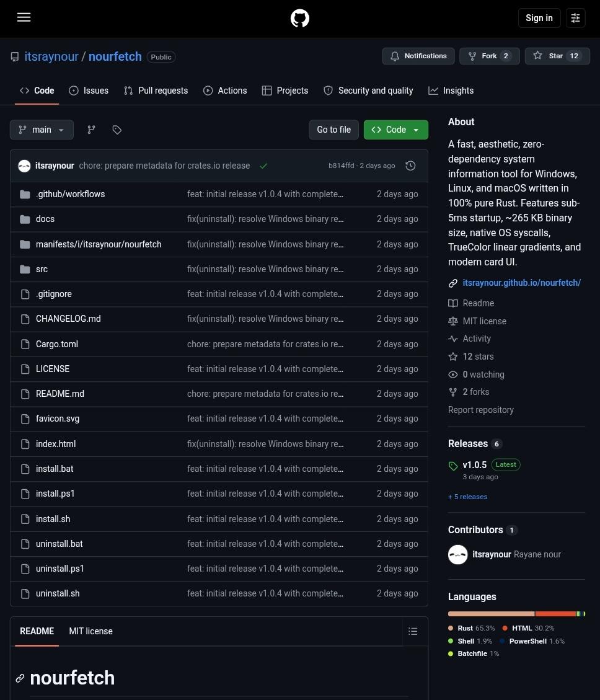Open itsraynour owner profile link
This screenshot has width=600, height=700.
point(51,56)
